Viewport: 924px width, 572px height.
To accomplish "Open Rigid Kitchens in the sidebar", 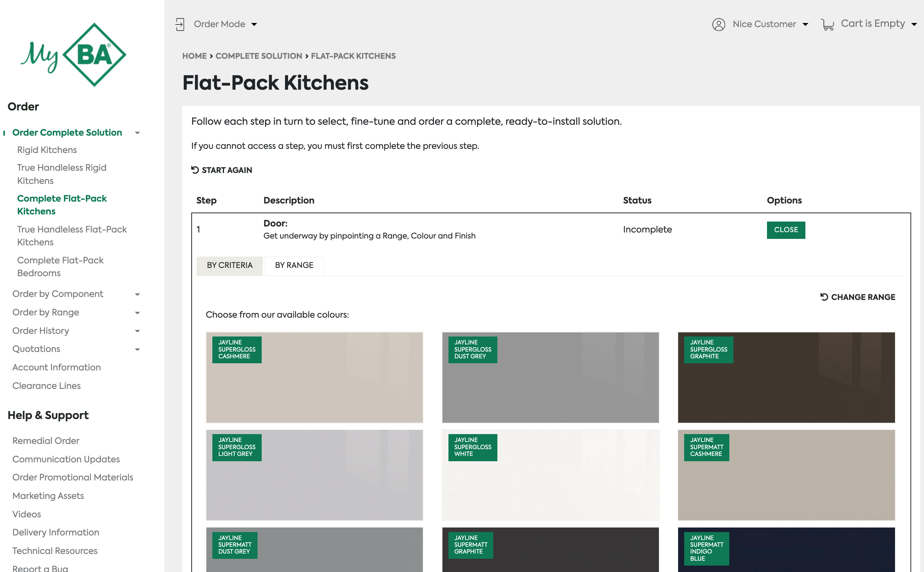I will pos(47,150).
